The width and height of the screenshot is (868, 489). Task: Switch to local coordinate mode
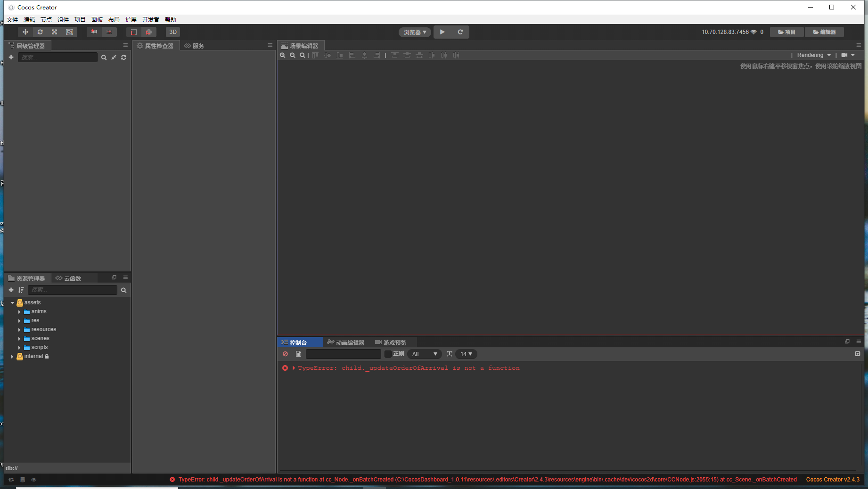[134, 32]
